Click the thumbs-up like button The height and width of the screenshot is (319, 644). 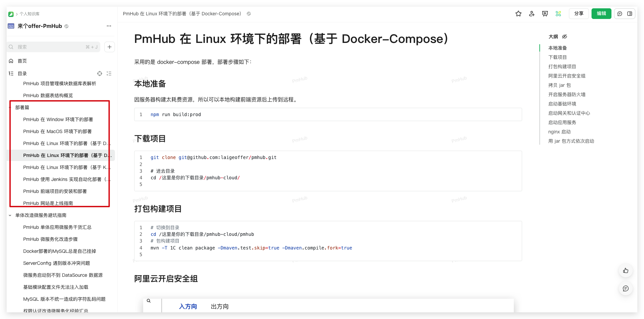(x=626, y=271)
